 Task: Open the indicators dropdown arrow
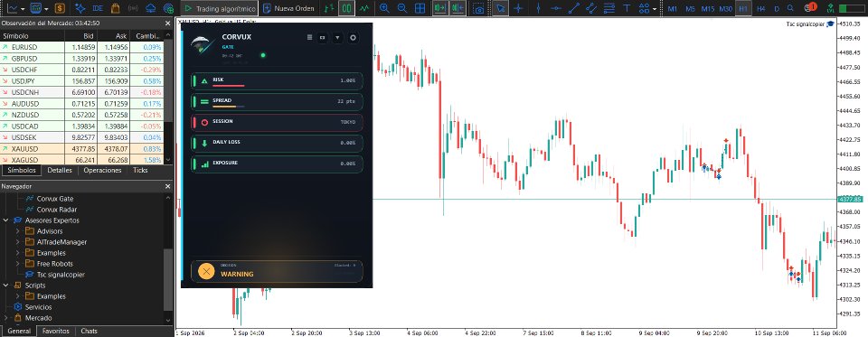(x=47, y=9)
